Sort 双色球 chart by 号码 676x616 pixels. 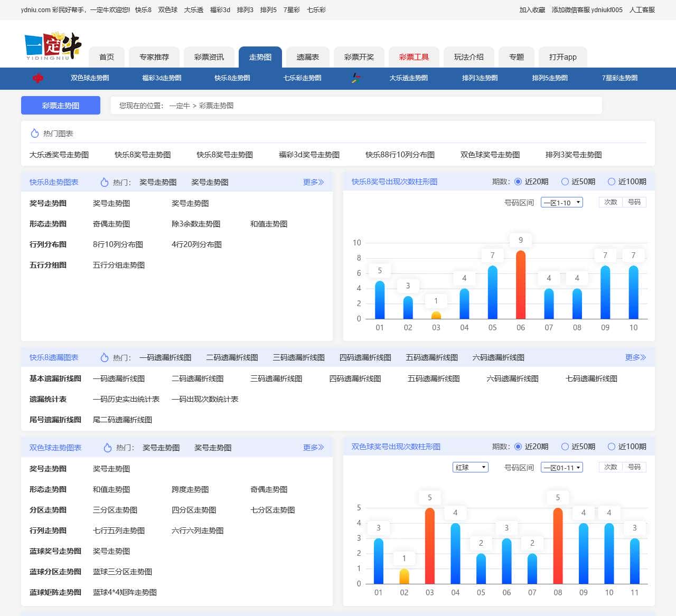(x=634, y=467)
